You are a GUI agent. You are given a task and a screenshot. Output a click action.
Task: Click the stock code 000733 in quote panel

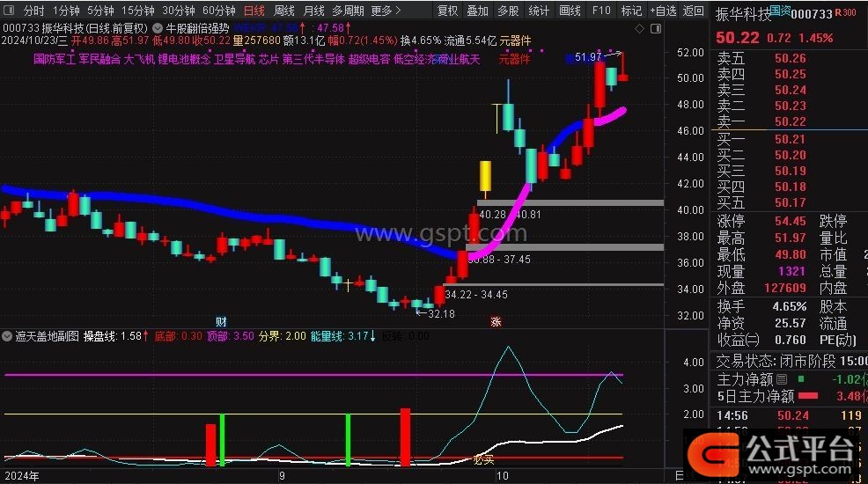812,14
